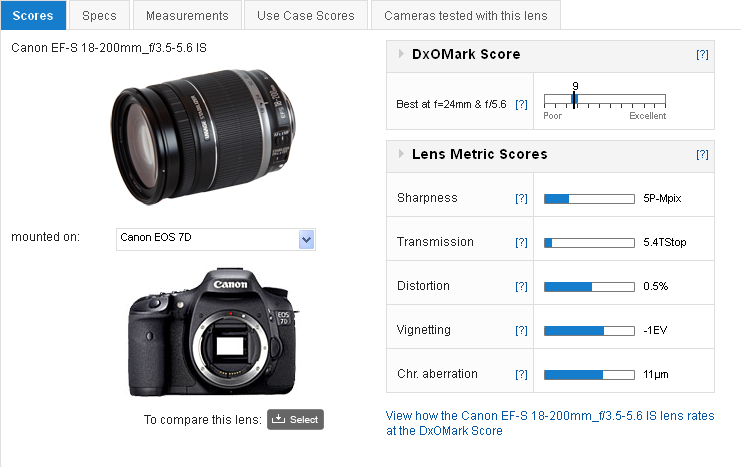Click the download icon on Select button

(278, 419)
